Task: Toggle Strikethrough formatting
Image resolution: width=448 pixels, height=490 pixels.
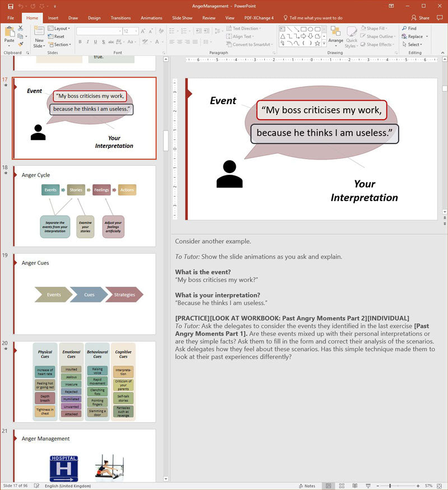Action: (111, 42)
